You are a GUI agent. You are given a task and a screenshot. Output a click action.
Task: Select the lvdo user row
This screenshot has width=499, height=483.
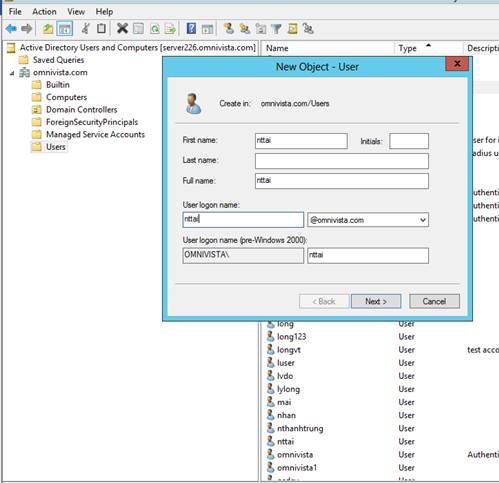click(285, 376)
